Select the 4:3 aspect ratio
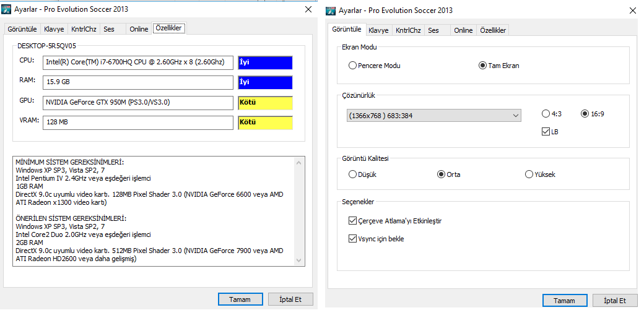Viewport: 644px width, 318px height. point(546,114)
